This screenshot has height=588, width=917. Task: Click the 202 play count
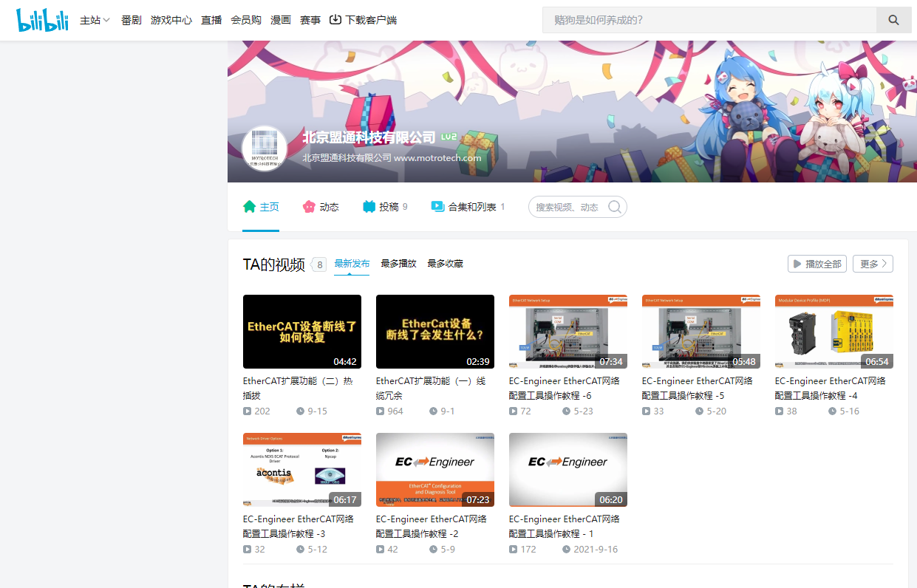(262, 411)
